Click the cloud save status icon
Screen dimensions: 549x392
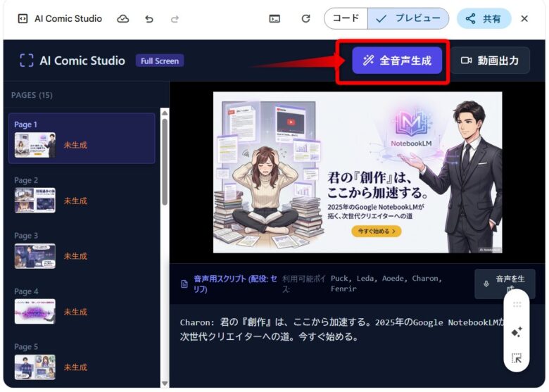(123, 19)
